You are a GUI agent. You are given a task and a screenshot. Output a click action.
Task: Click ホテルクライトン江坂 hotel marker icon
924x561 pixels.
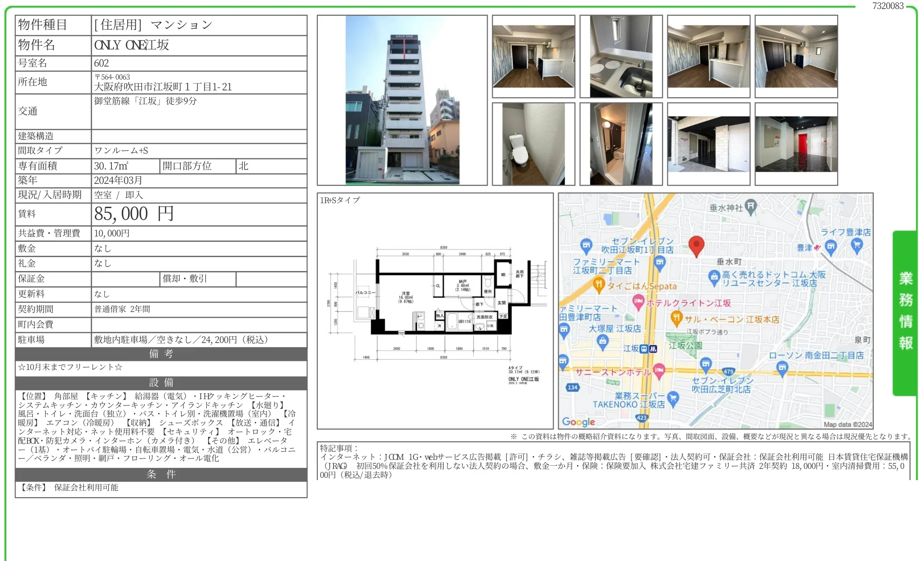[x=638, y=302]
